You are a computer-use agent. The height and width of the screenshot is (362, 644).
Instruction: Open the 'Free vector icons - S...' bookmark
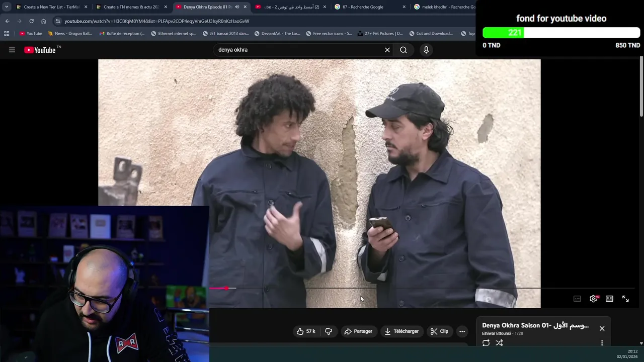(x=329, y=34)
